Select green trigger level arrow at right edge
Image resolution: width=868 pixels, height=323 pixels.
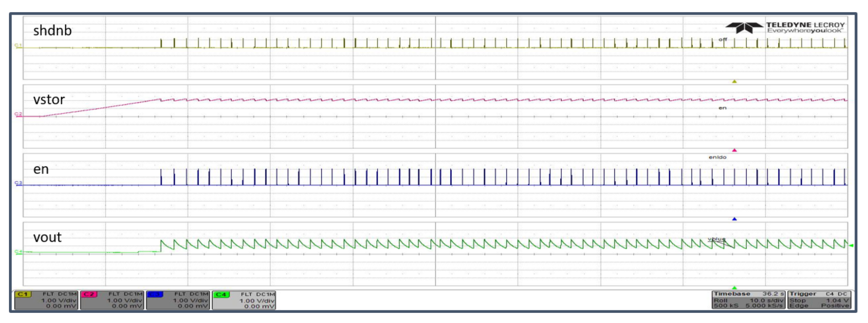851,245
